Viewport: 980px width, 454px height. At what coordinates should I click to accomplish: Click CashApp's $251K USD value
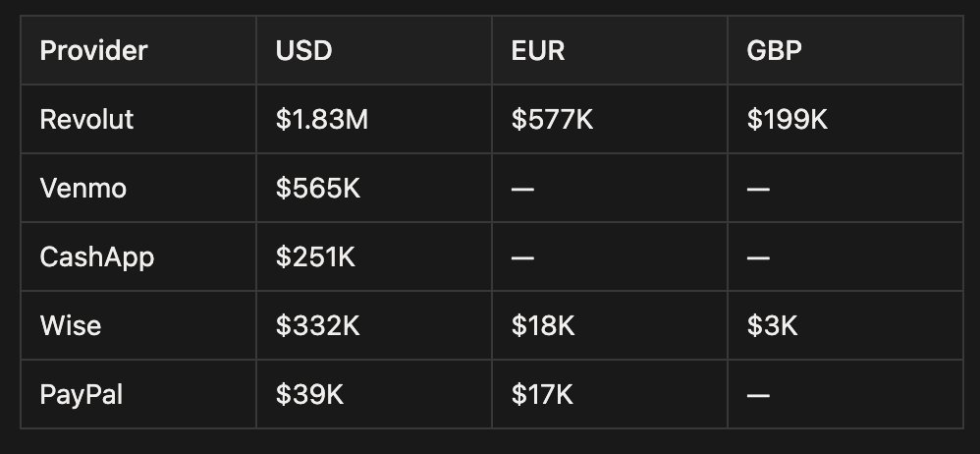(316, 256)
